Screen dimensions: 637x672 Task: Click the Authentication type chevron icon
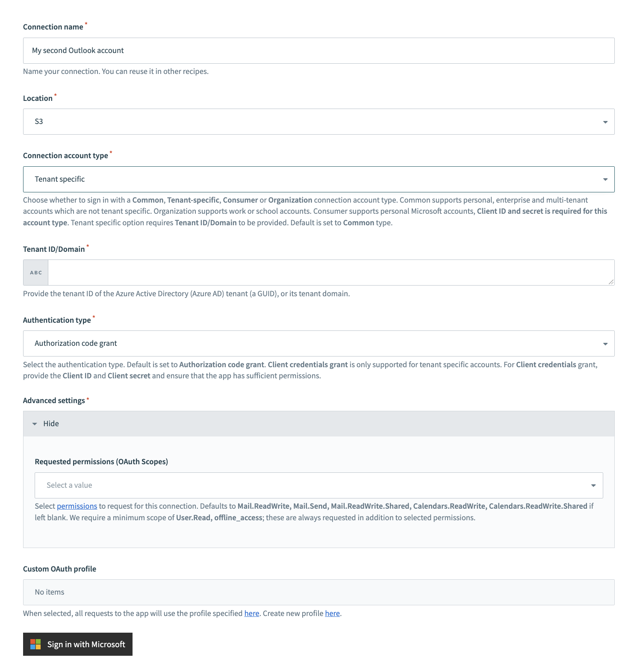tap(605, 343)
